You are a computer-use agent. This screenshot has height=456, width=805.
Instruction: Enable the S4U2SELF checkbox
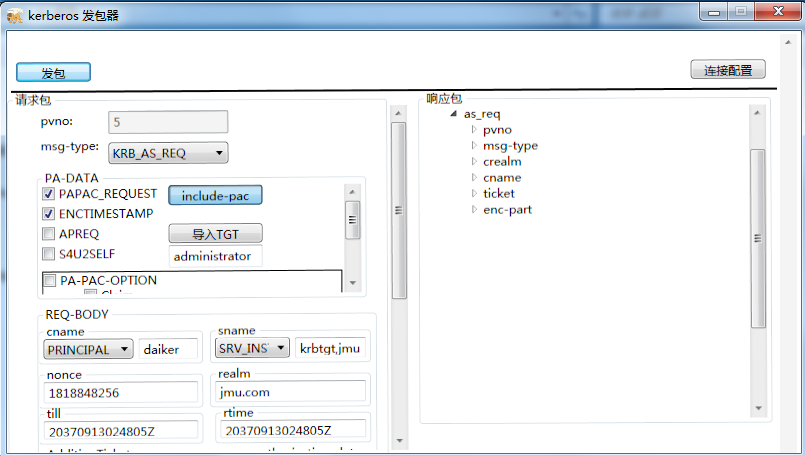48,254
